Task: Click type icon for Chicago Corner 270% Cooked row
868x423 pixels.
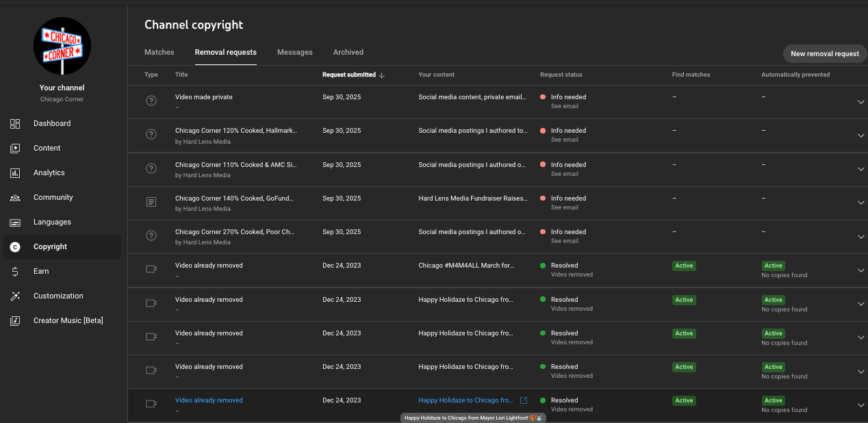Action: (x=151, y=235)
